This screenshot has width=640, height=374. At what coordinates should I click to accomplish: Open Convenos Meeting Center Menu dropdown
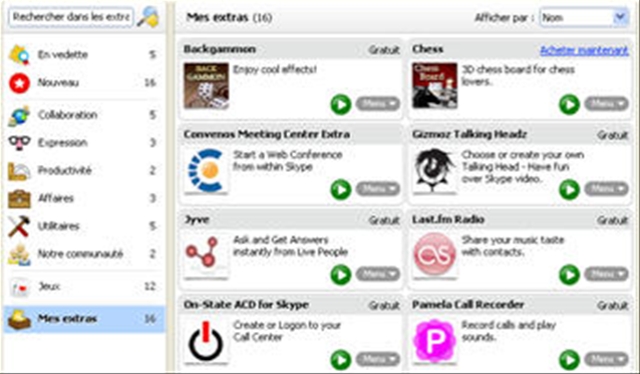(378, 189)
